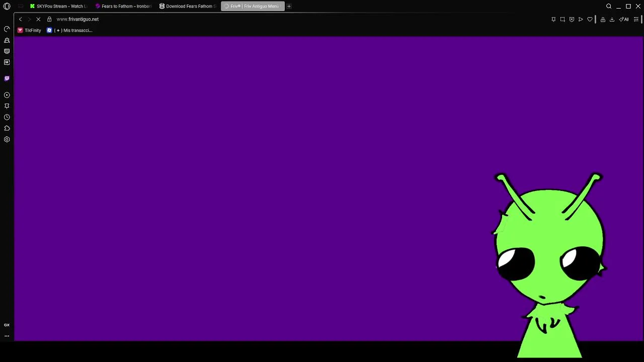Switch to SKYPou Stream tab
644x362 pixels.
point(58,6)
